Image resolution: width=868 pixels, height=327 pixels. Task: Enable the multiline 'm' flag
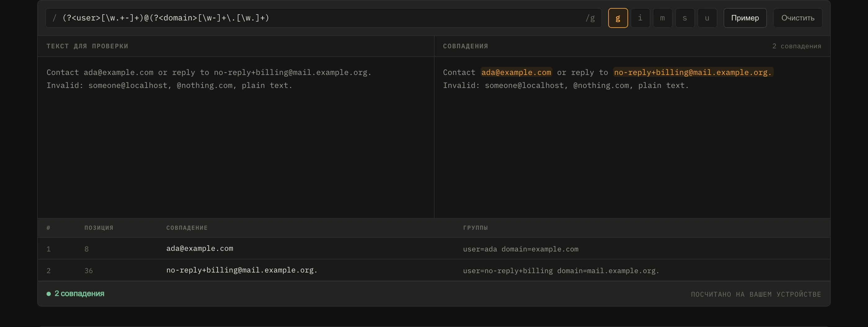click(x=662, y=18)
